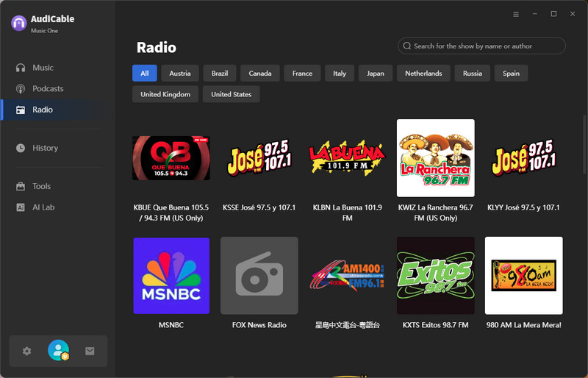Viewport: 588px width, 378px height.
Task: Open settings gear icon
Action: pos(26,351)
